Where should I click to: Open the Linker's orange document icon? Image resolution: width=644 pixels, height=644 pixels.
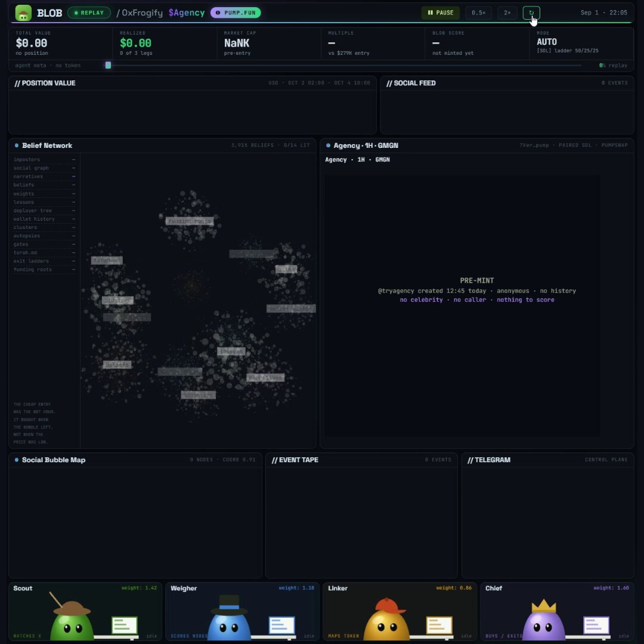(439, 625)
